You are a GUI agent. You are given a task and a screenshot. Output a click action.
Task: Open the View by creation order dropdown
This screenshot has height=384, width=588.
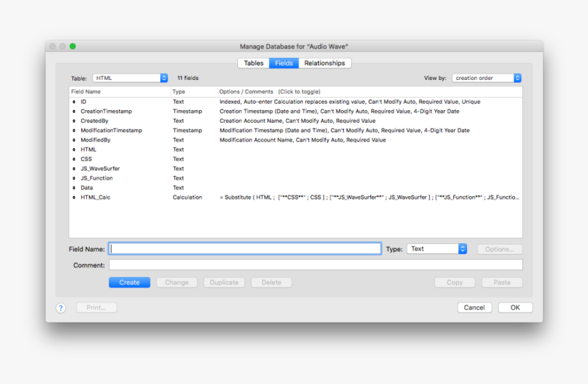486,78
